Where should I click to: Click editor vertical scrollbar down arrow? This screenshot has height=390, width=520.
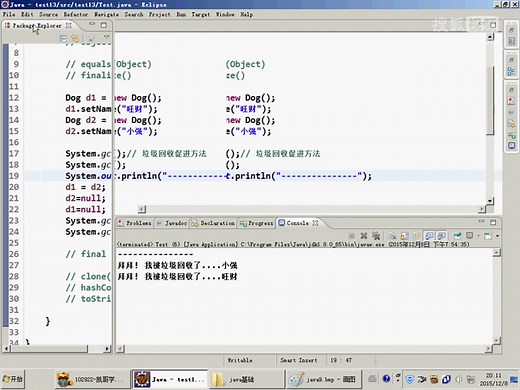coord(490,201)
